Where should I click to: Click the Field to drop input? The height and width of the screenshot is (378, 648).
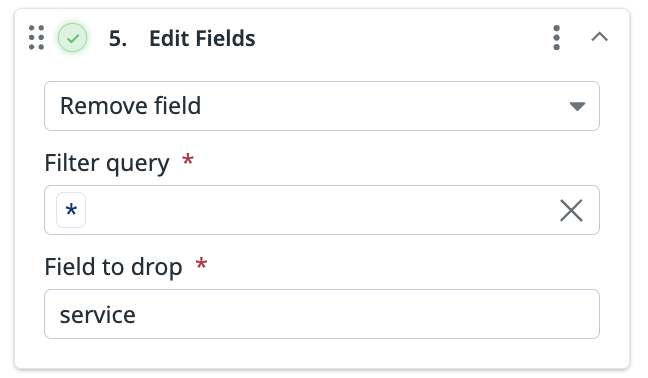[322, 314]
